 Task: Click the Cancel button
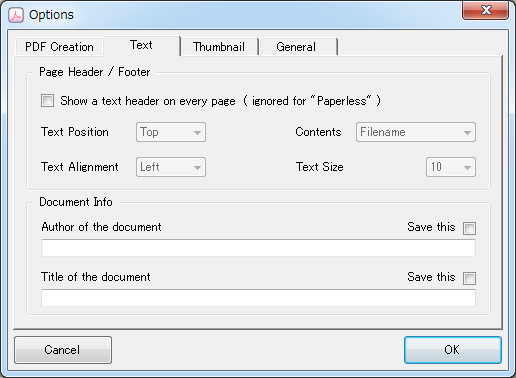pos(63,350)
